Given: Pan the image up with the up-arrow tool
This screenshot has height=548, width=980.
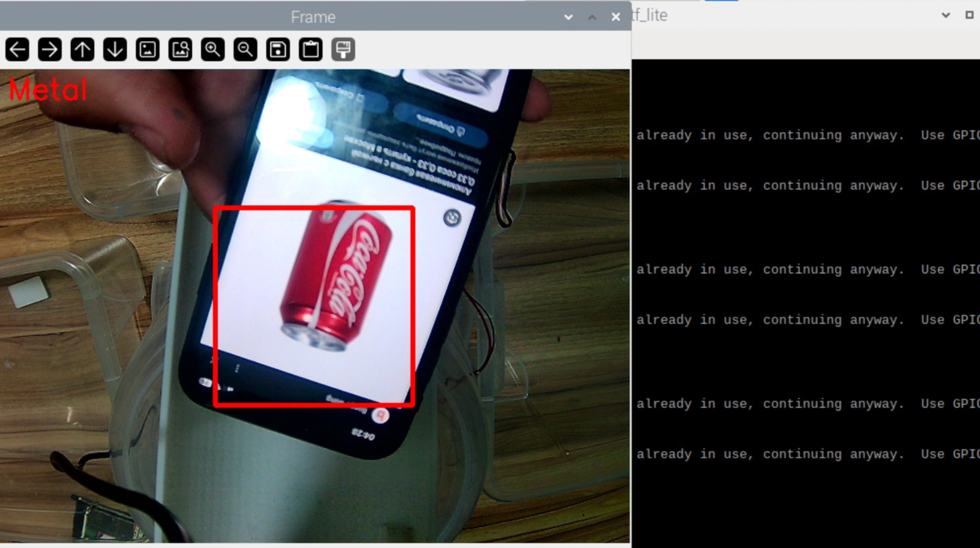Looking at the screenshot, I should click(83, 50).
